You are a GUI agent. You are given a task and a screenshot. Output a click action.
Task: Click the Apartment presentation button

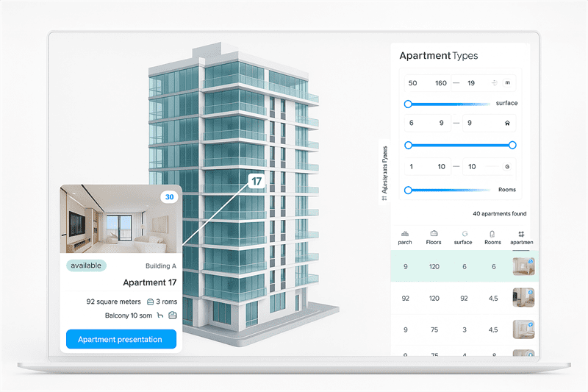121,339
